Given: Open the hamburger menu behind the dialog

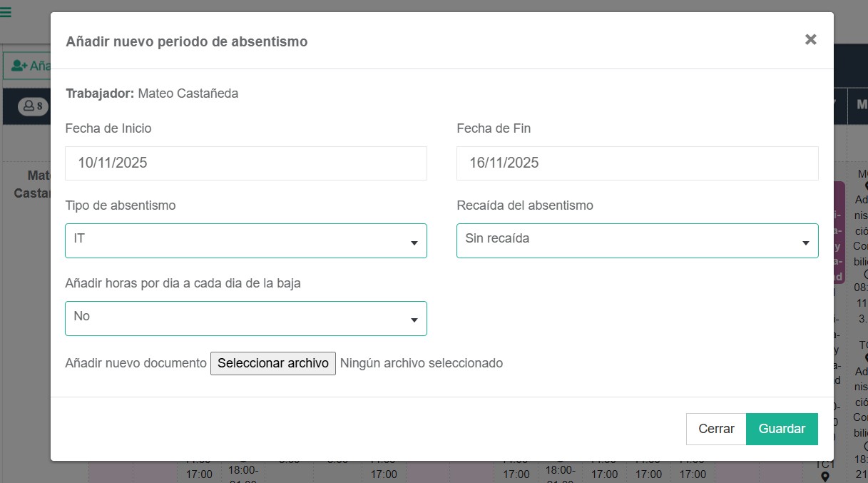Looking at the screenshot, I should click(6, 12).
